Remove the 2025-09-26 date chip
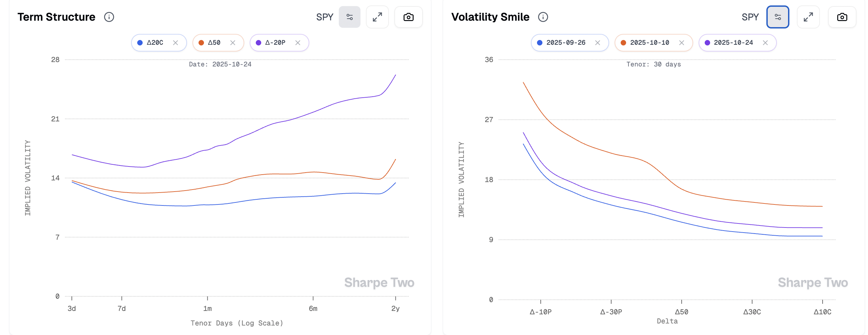Screen dimensions: 868x335 (598, 43)
